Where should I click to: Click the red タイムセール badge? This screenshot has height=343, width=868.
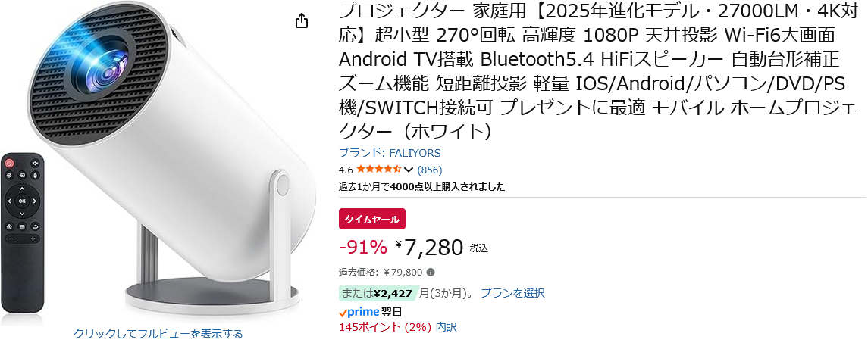click(x=372, y=219)
